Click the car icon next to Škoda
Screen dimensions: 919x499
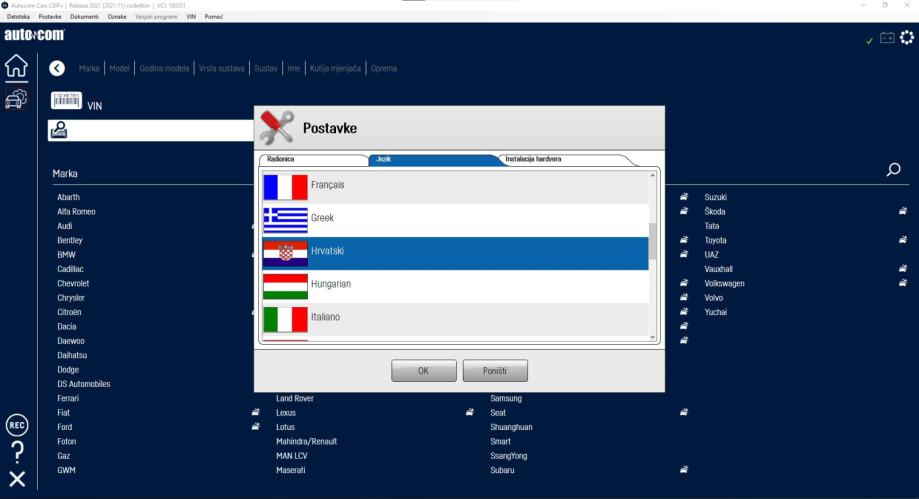tap(903, 211)
